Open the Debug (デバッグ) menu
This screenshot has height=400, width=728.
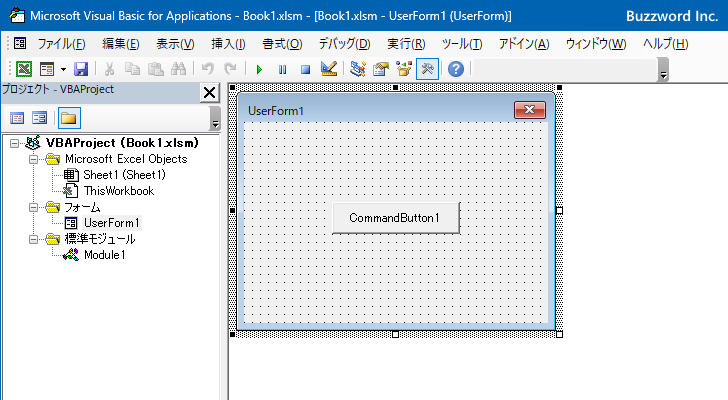[344, 44]
